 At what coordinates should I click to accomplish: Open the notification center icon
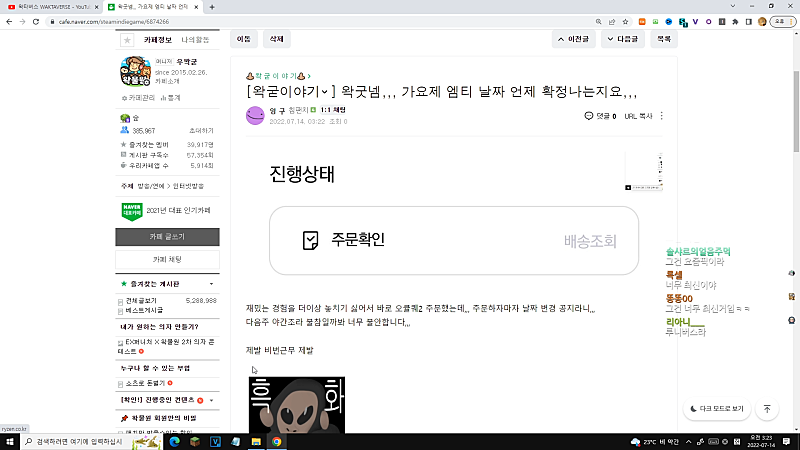786,442
